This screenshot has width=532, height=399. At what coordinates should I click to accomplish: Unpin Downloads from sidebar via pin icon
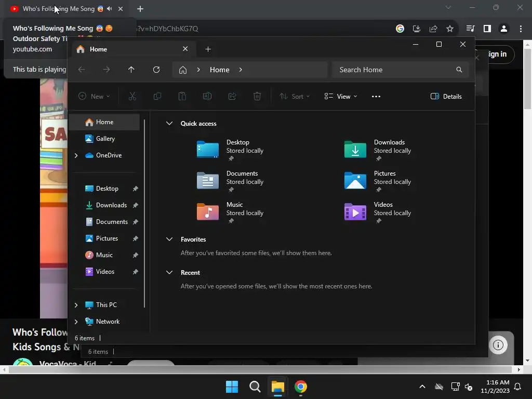click(x=136, y=205)
